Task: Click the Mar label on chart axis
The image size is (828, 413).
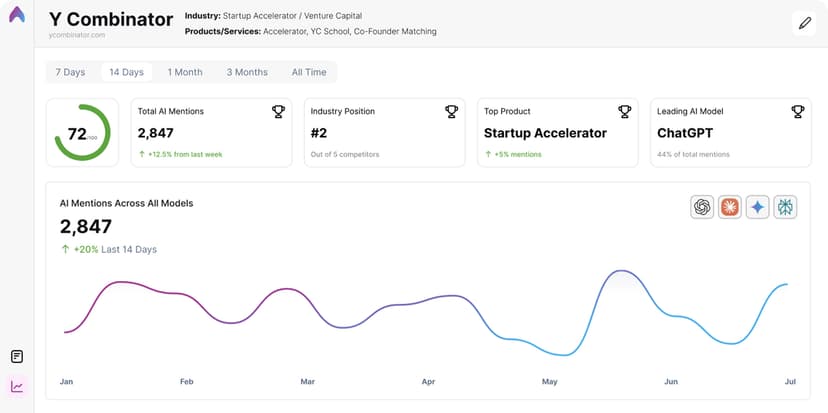Action: coord(308,381)
